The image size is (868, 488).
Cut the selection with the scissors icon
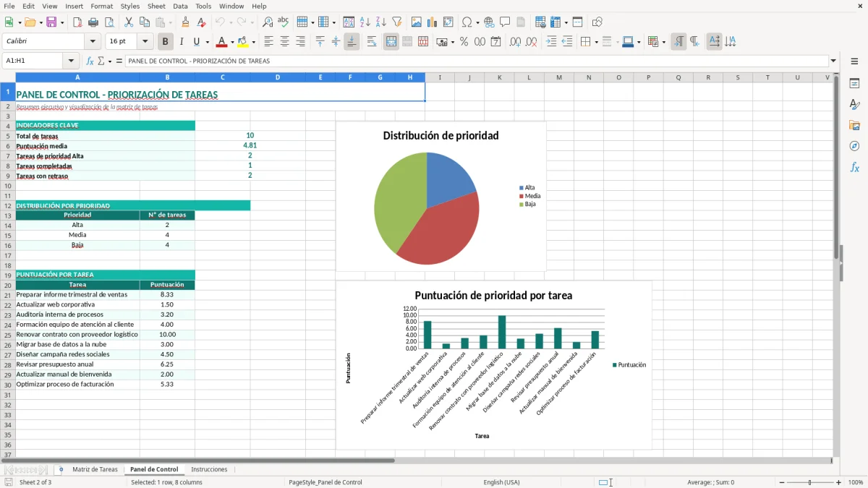[129, 22]
